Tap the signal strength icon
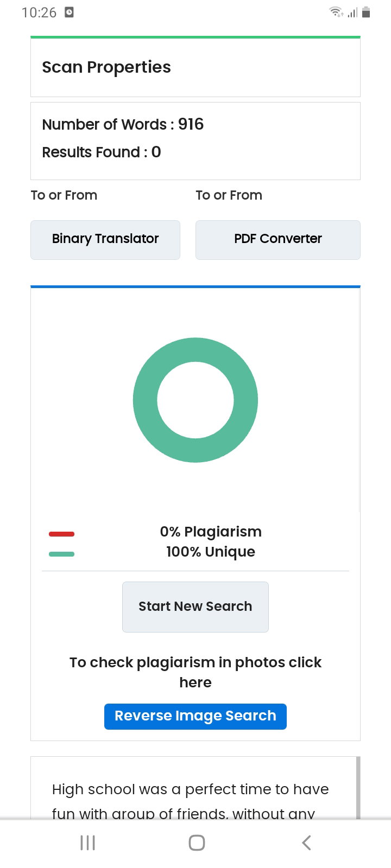This screenshot has height=868, width=391. (x=352, y=12)
